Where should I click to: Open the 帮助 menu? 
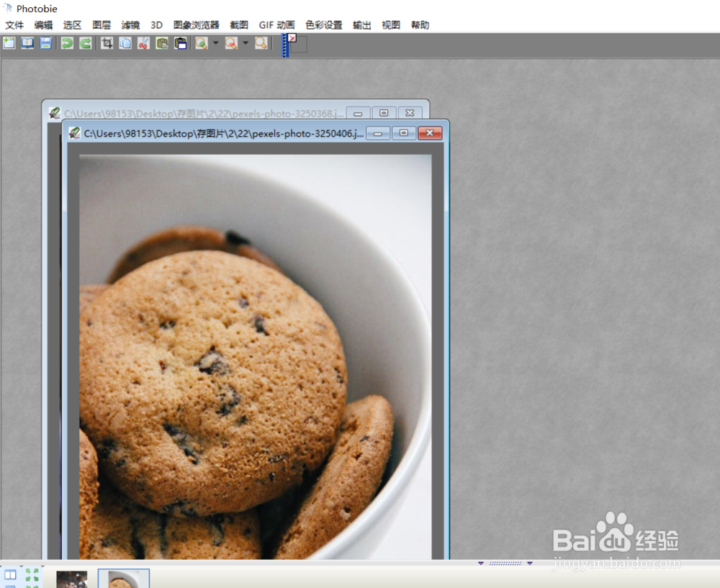(420, 24)
